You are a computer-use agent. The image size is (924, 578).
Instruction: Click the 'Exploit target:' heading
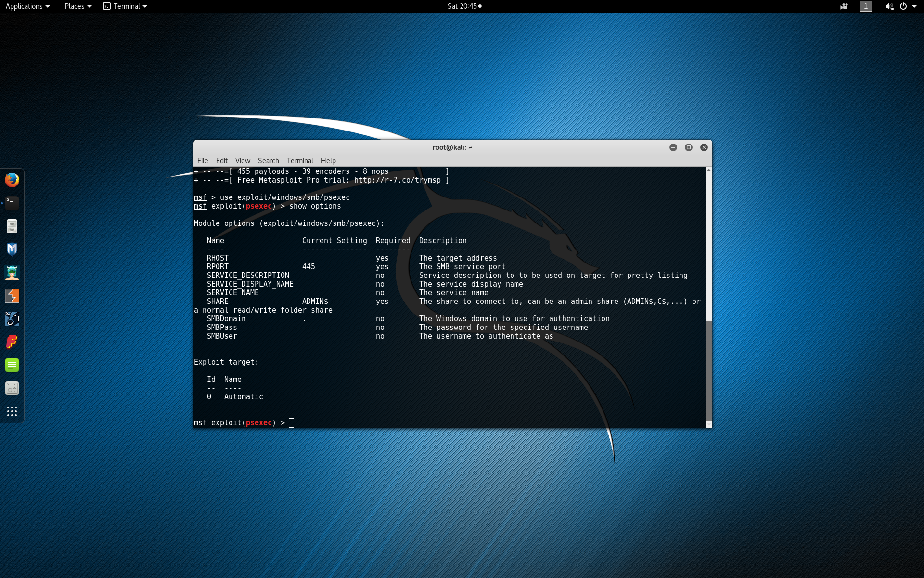coord(226,362)
